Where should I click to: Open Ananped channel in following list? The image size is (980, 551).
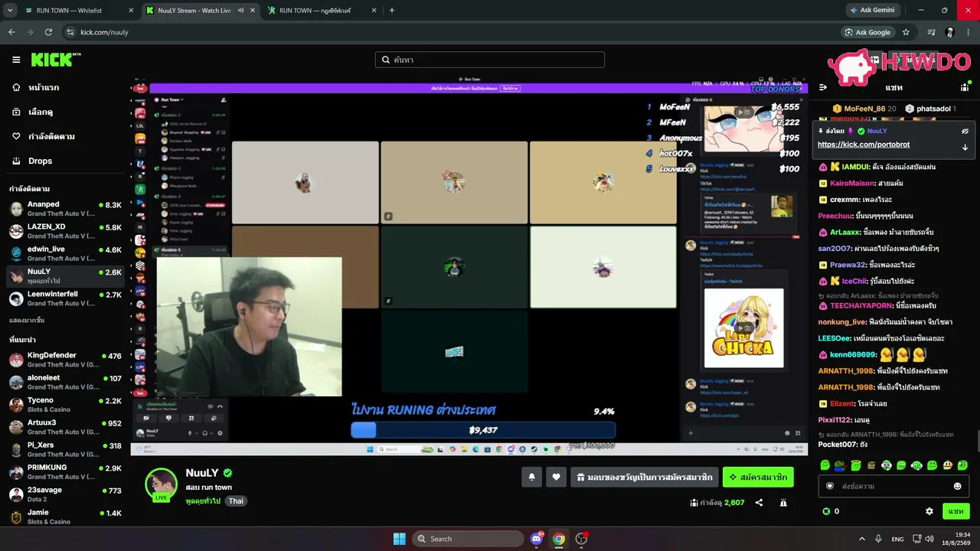pyautogui.click(x=66, y=210)
